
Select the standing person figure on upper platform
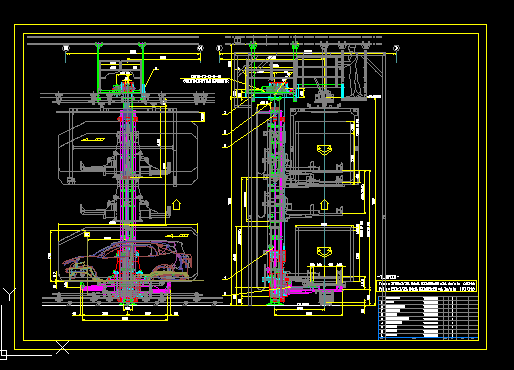pos(354,72)
